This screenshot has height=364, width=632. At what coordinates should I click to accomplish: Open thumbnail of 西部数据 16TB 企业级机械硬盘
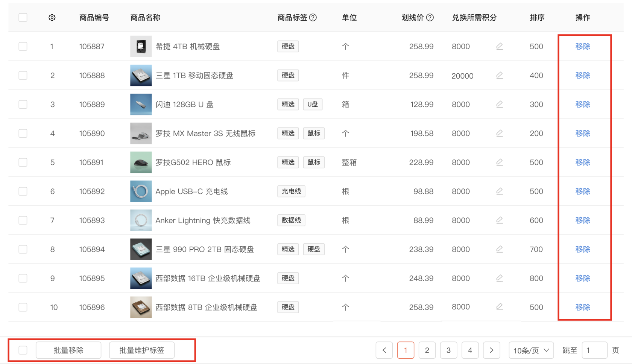coord(141,278)
